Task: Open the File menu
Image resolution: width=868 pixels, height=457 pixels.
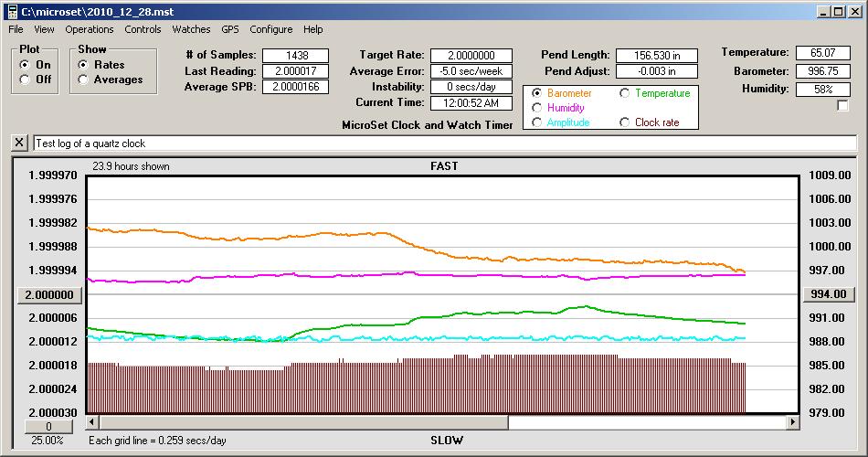Action: click(16, 29)
